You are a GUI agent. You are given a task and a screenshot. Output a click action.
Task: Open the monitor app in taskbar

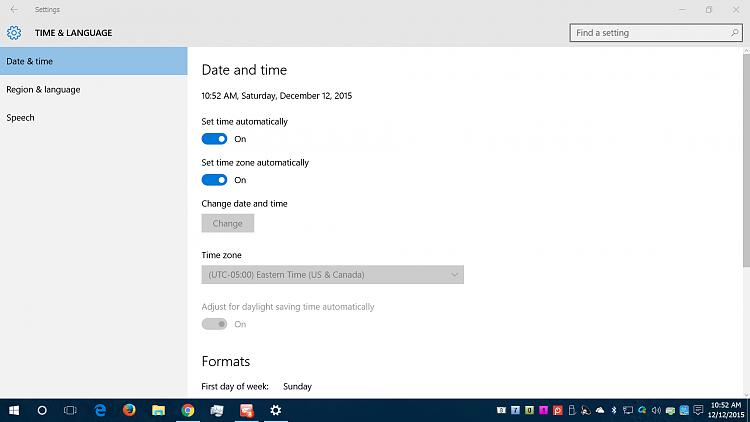click(217, 411)
